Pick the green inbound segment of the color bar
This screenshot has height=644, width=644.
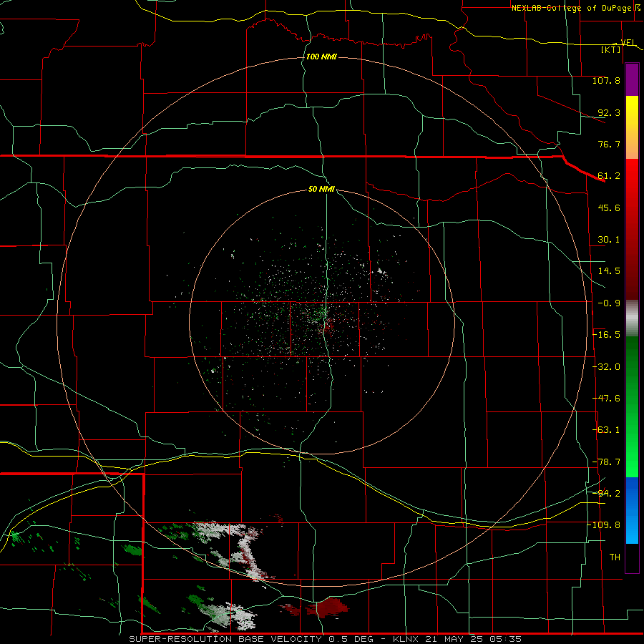pos(632,406)
